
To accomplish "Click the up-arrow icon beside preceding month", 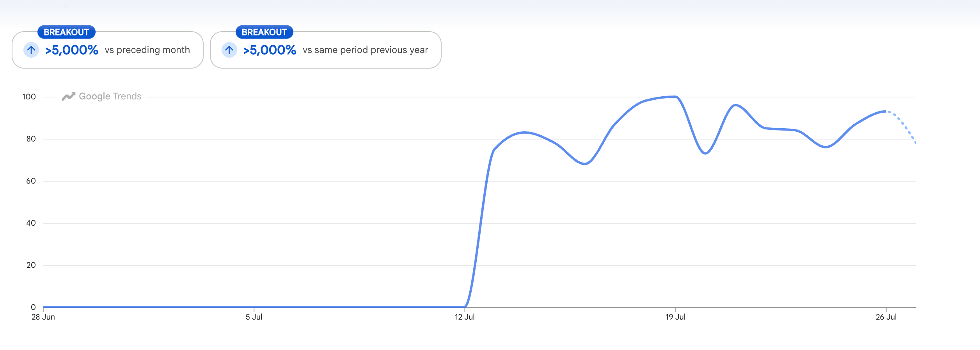I will (31, 50).
